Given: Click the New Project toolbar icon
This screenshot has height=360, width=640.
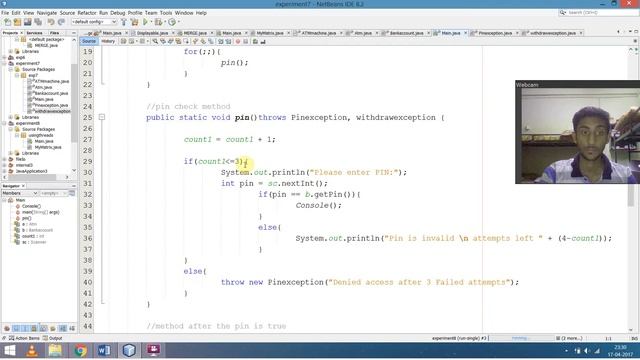Looking at the screenshot, I should pyautogui.click(x=18, y=22).
